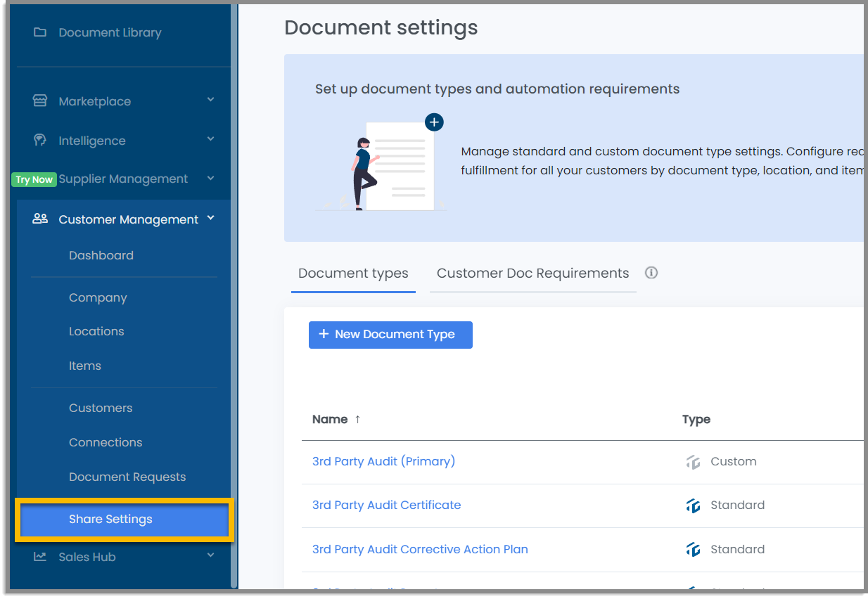Open the Sales Hub menu

click(x=87, y=557)
